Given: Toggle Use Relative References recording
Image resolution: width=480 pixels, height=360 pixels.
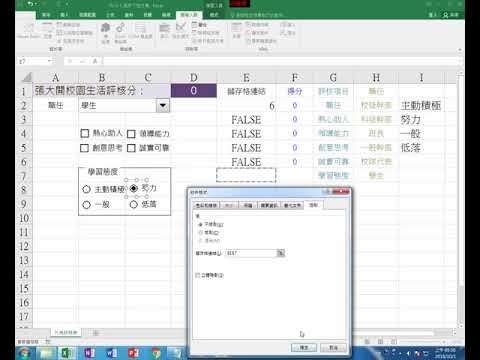Looking at the screenshot, I should [x=75, y=33].
